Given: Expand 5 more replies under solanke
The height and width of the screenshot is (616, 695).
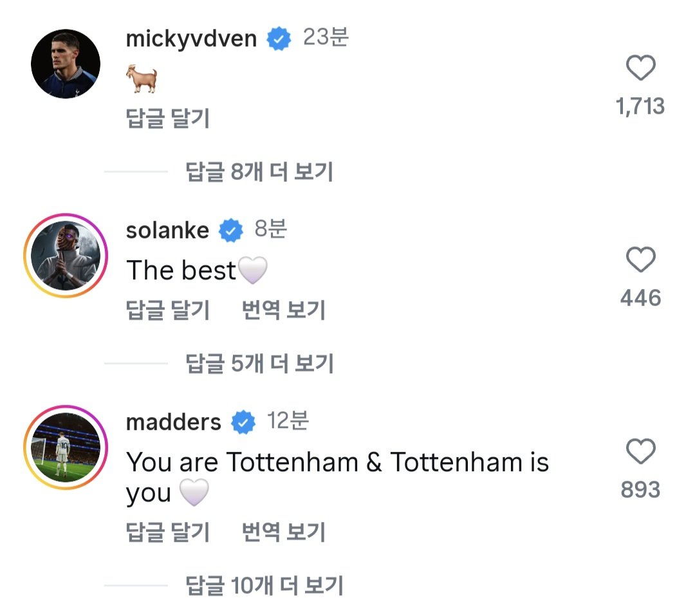Looking at the screenshot, I should point(259,364).
